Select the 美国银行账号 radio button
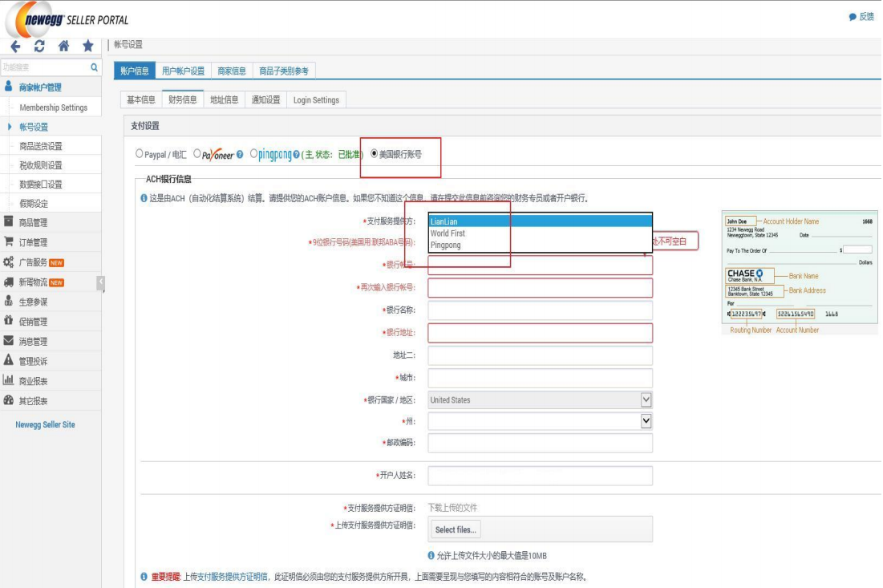 374,153
